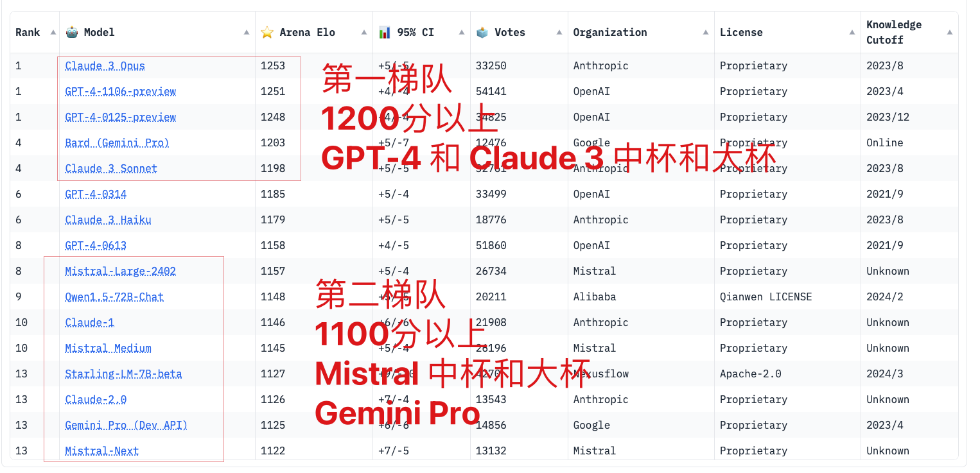Select the Elo score 1185
The image size is (980, 473).
(x=273, y=194)
